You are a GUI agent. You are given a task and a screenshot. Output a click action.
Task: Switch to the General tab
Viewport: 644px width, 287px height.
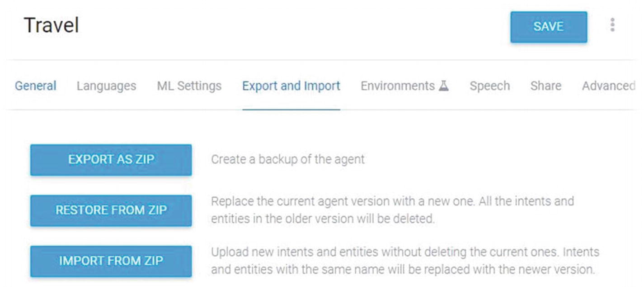click(x=36, y=86)
